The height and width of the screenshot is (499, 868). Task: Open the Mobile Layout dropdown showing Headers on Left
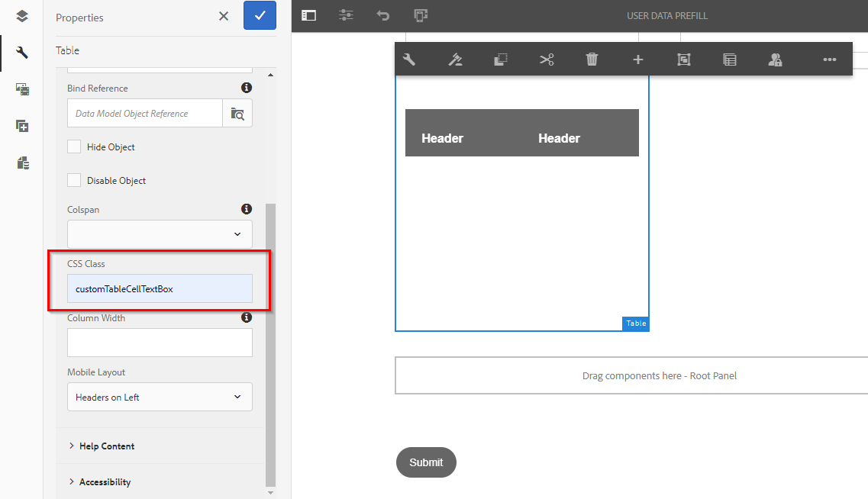(160, 397)
